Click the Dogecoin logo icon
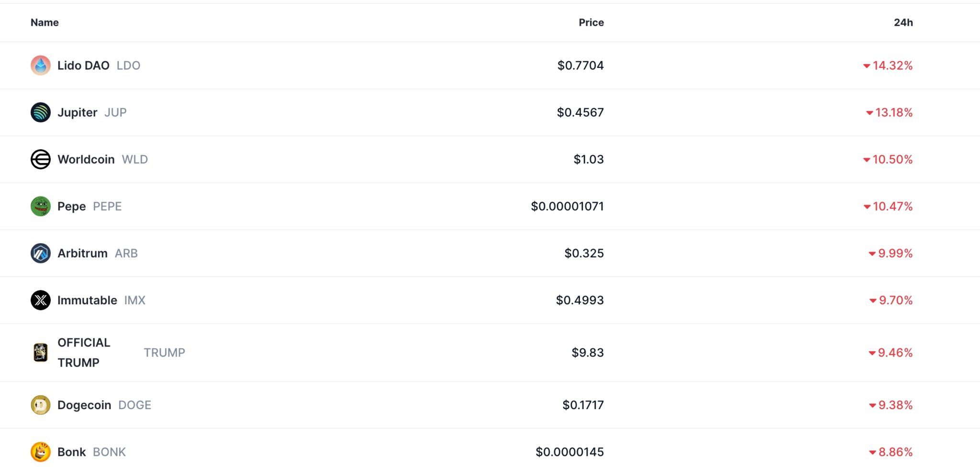 click(x=41, y=405)
